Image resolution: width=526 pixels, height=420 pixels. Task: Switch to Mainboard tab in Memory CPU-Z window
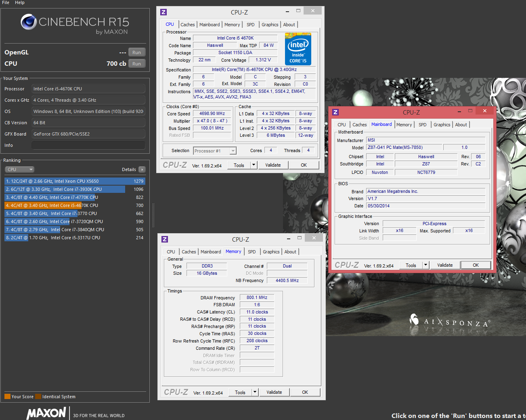click(211, 252)
